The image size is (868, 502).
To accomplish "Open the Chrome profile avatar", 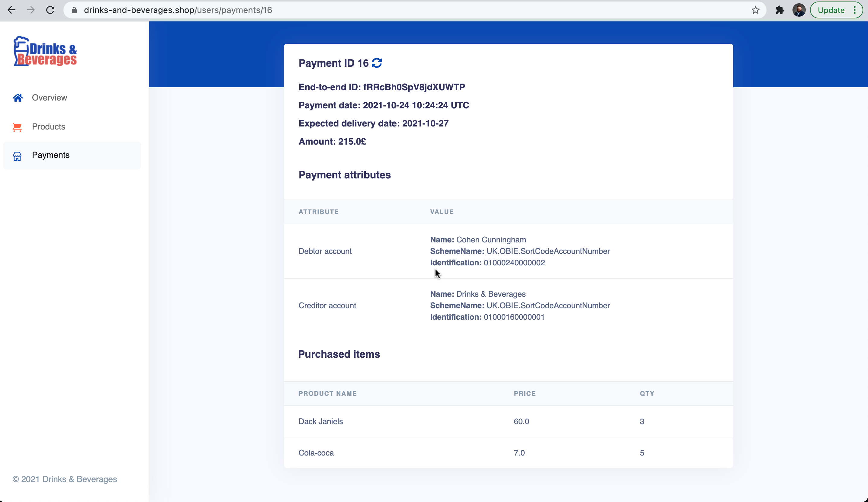I will [799, 10].
